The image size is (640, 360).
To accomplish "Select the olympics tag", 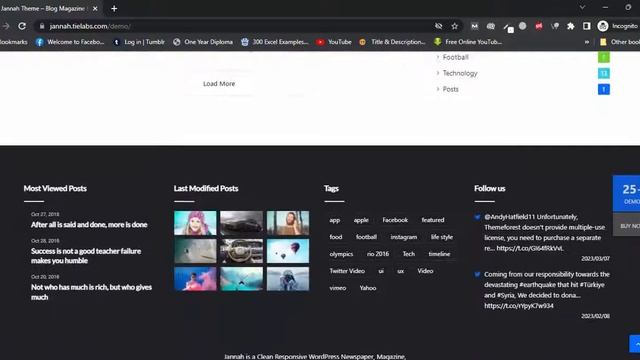I will click(341, 254).
